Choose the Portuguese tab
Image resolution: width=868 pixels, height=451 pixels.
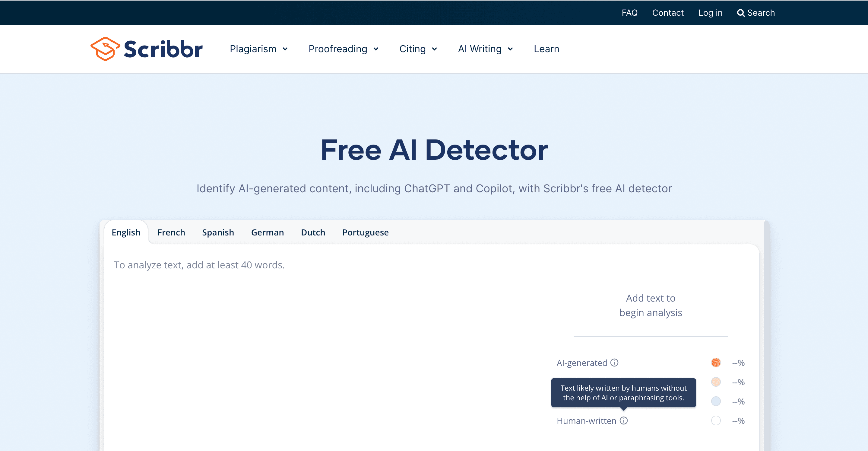pos(365,232)
